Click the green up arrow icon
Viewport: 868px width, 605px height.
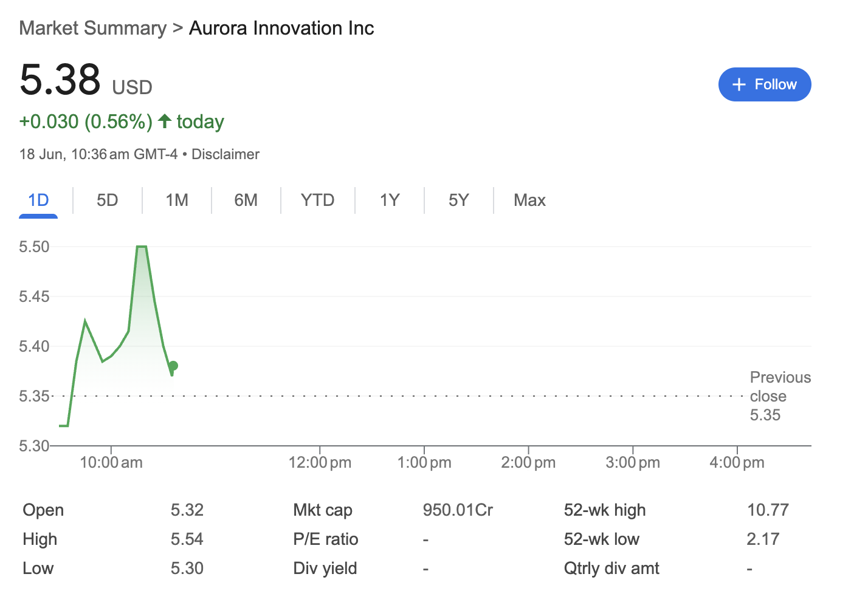click(164, 121)
